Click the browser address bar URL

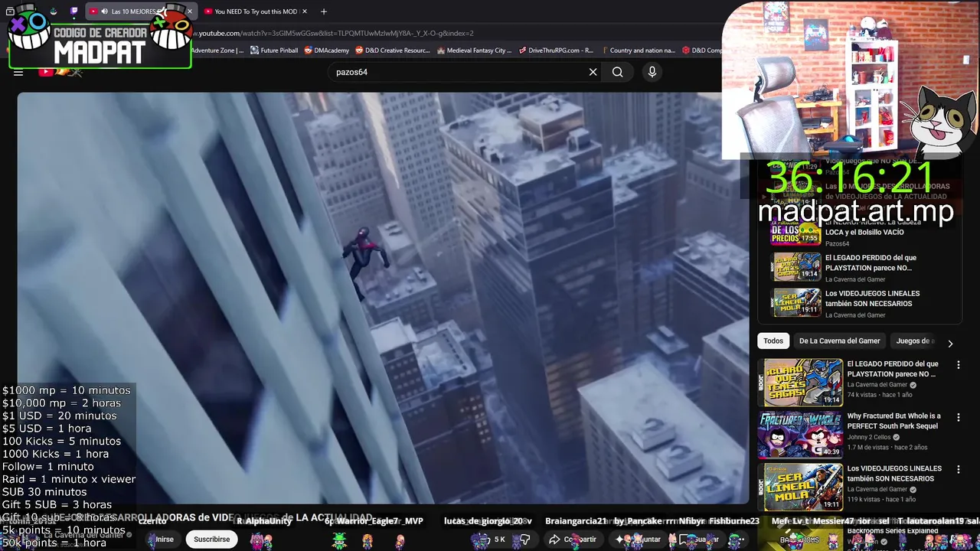[x=333, y=34]
